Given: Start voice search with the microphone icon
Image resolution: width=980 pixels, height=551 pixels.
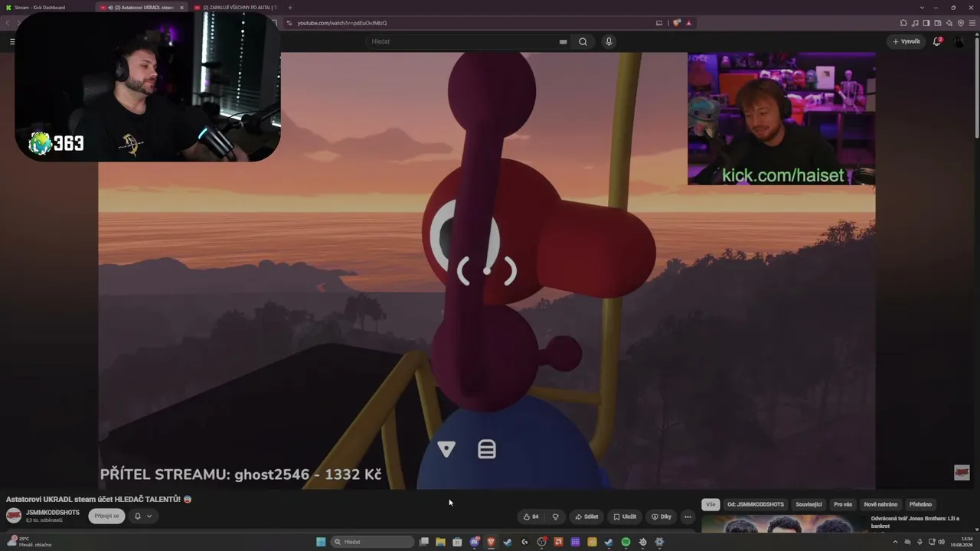Looking at the screenshot, I should [609, 41].
